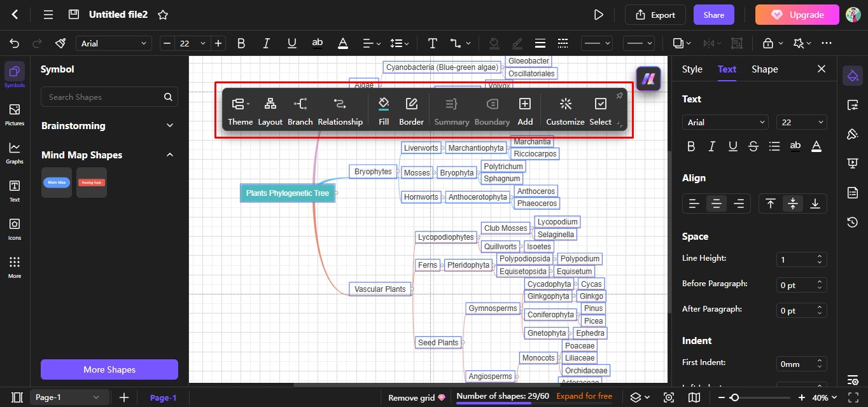The image size is (868, 407).
Task: Click Relationship in the floating toolbar
Action: pos(340,110)
